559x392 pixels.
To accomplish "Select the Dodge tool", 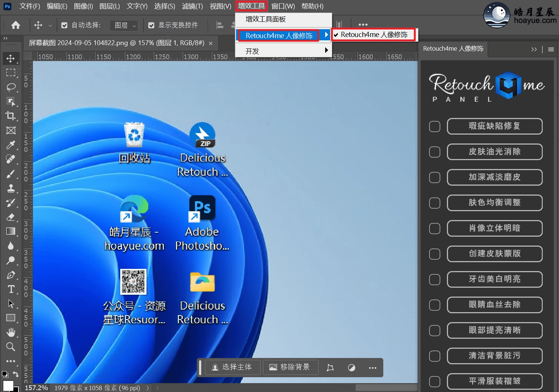I will coord(11,260).
